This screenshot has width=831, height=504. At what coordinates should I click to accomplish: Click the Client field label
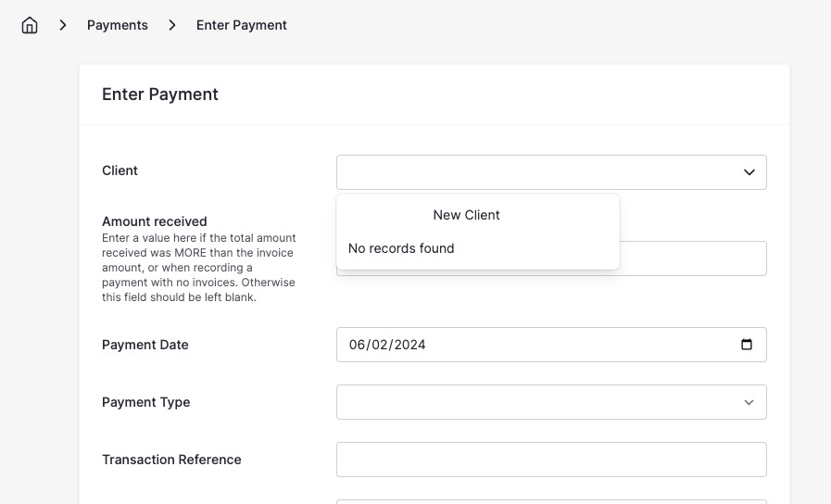point(120,170)
